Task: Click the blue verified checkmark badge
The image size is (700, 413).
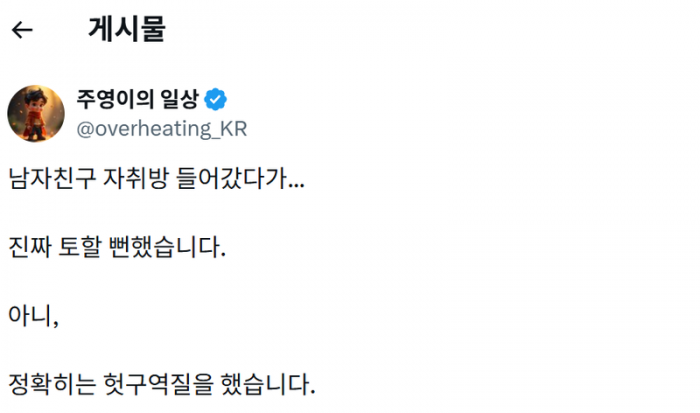Action: click(215, 99)
